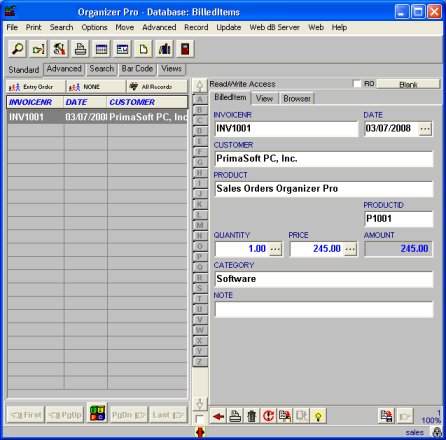Image resolution: width=446 pixels, height=440 pixels.
Task: Toggle the RO read-only checkbox
Action: click(357, 84)
